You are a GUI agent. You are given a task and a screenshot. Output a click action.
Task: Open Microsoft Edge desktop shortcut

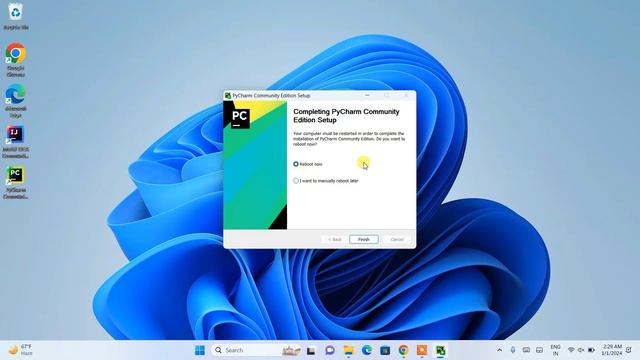pos(16,101)
